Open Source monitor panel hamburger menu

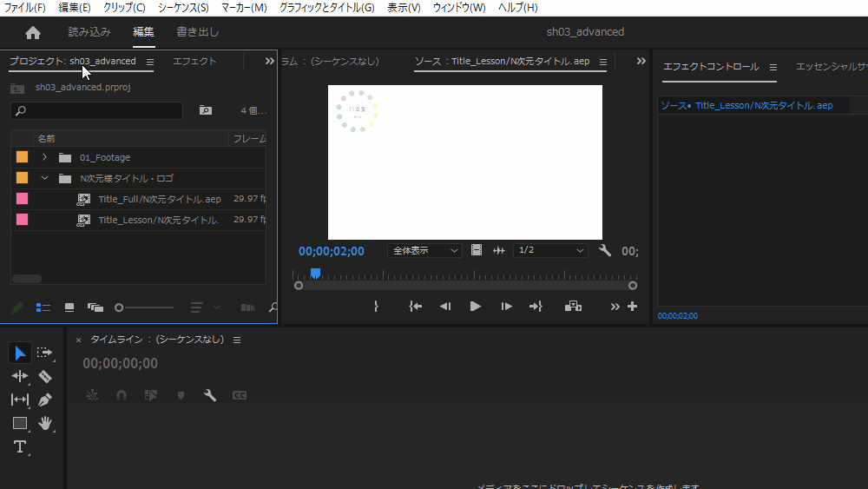pyautogui.click(x=603, y=62)
